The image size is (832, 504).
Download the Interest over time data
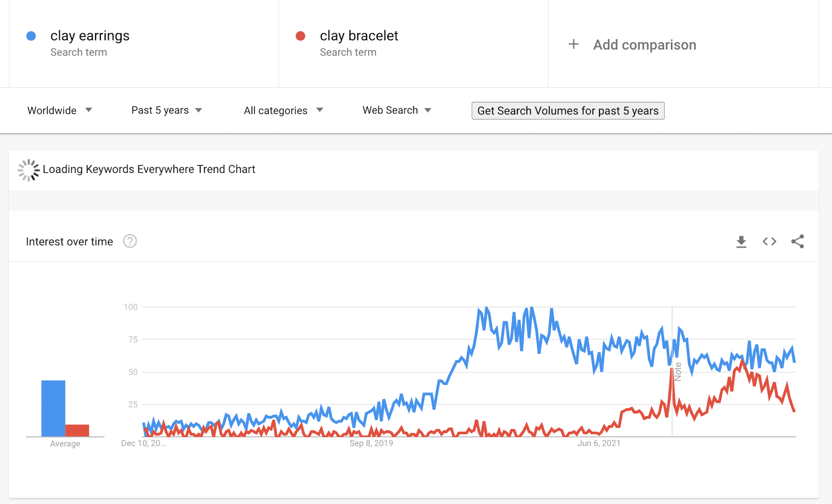pos(741,242)
